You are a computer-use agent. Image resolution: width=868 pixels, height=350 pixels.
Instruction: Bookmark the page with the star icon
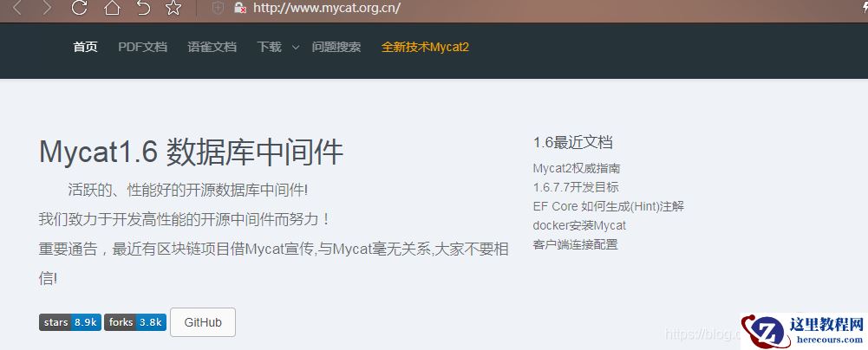click(x=173, y=8)
